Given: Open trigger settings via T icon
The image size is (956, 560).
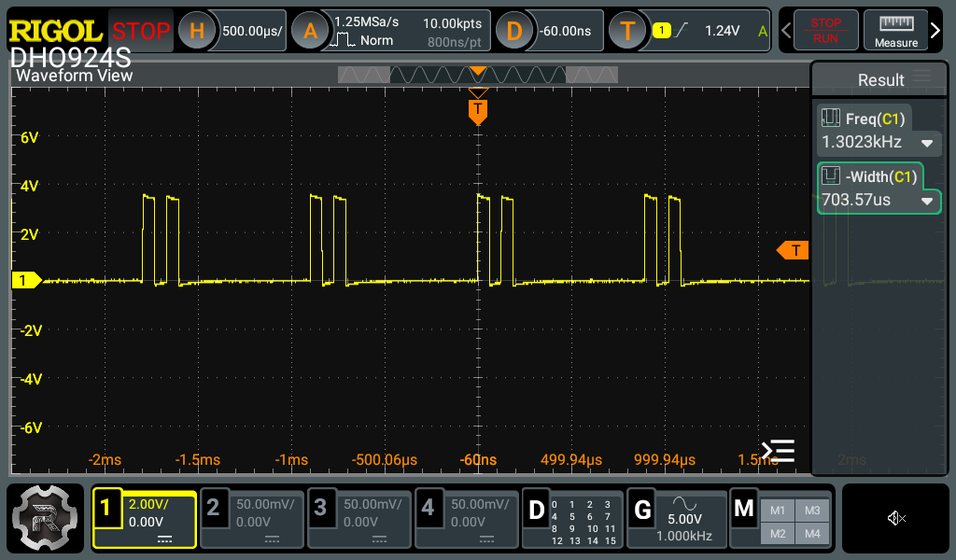Looking at the screenshot, I should (627, 31).
